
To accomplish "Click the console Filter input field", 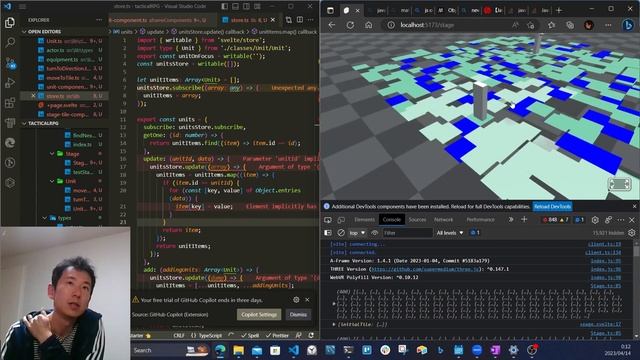I will pyautogui.click(x=407, y=233).
